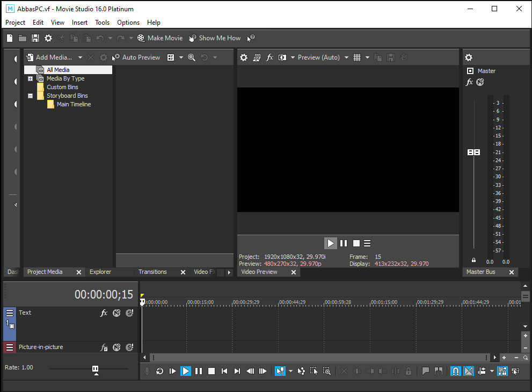Click the Master automation settings icon
The image size is (532, 392).
480,82
